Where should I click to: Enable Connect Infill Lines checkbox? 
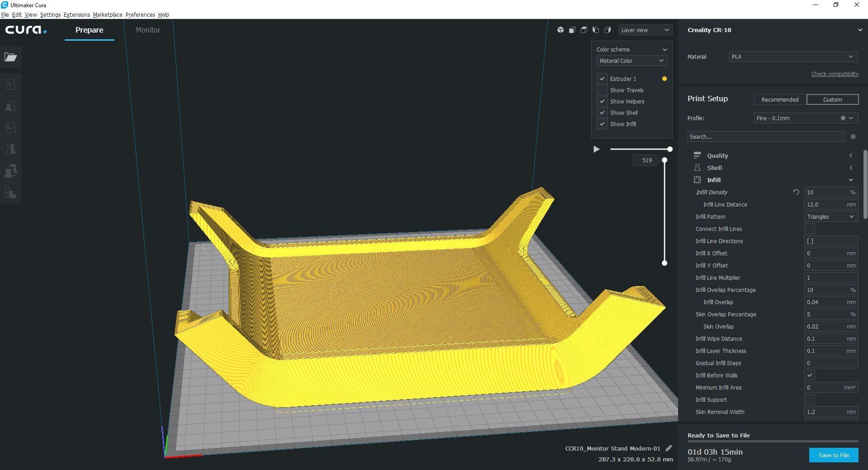click(x=810, y=229)
